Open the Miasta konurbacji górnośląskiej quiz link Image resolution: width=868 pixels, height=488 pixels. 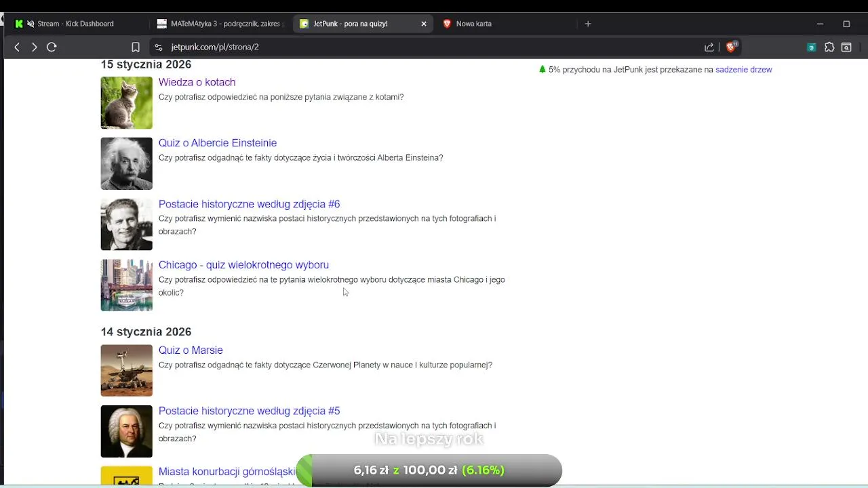227,472
